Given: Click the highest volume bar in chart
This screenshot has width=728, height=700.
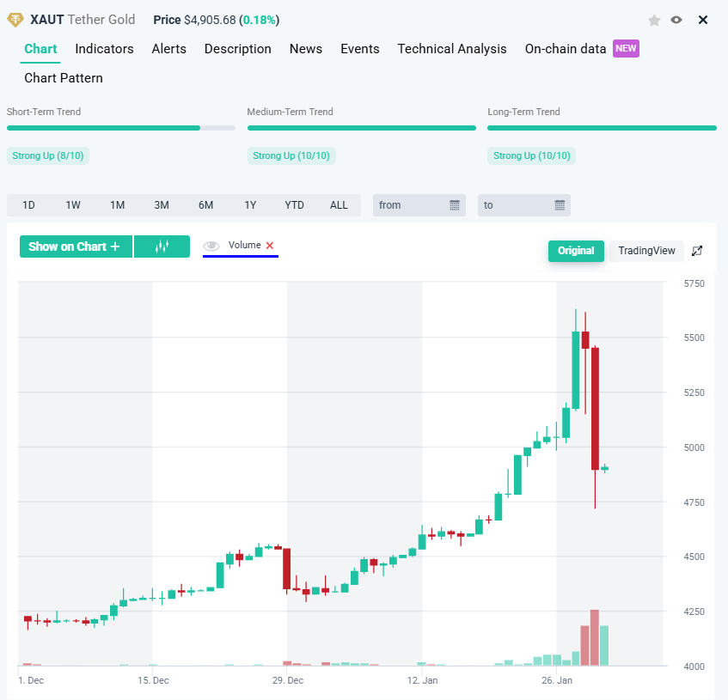Looking at the screenshot, I should [595, 637].
